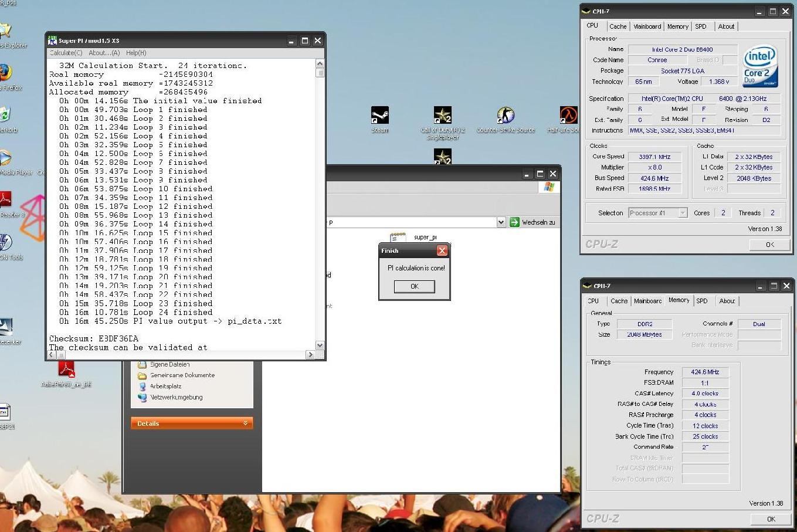Open Gemeinsame Dokumente folder link
The width and height of the screenshot is (797, 532).
[x=182, y=375]
